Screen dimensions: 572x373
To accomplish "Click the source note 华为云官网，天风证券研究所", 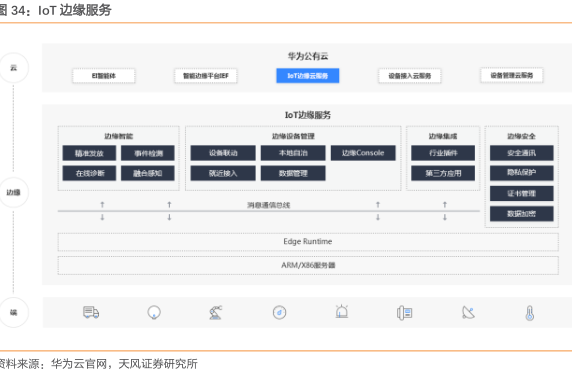I will tap(124, 364).
